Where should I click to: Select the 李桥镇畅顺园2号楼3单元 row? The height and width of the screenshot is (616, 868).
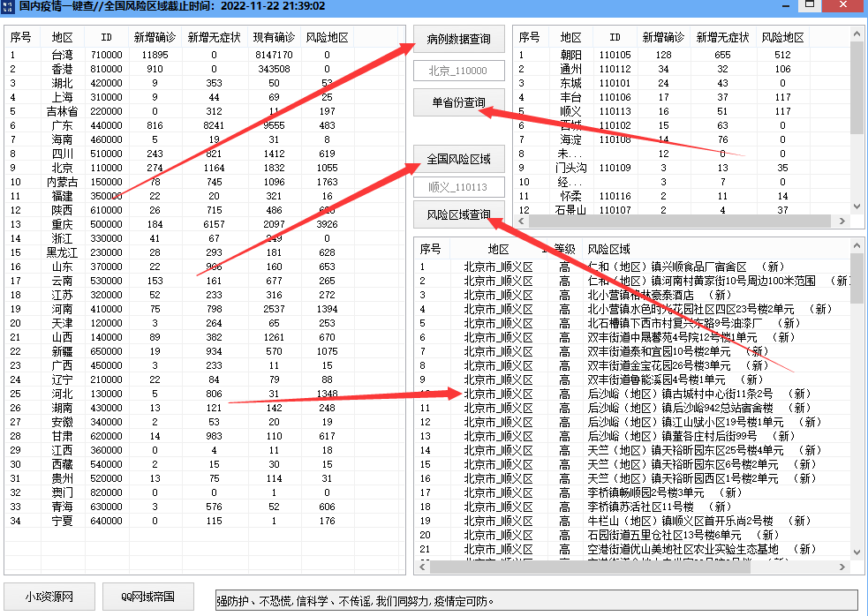click(632, 492)
